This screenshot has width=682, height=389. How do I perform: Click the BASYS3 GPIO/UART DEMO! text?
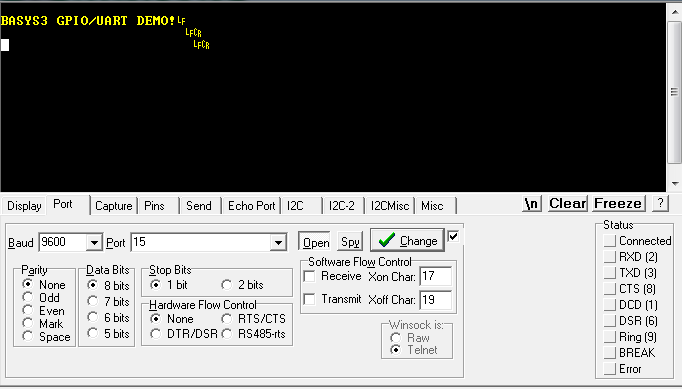[88, 20]
